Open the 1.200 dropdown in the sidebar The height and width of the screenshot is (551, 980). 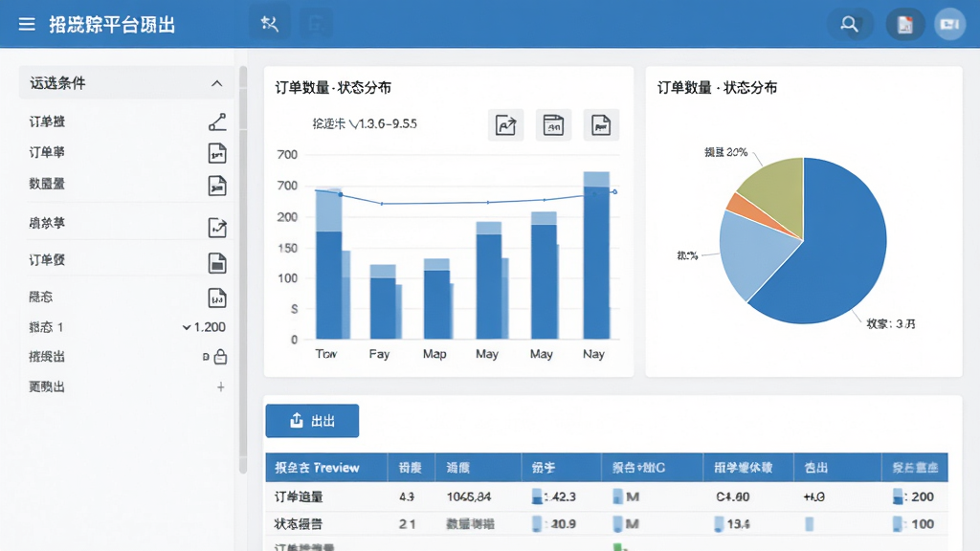tap(204, 327)
